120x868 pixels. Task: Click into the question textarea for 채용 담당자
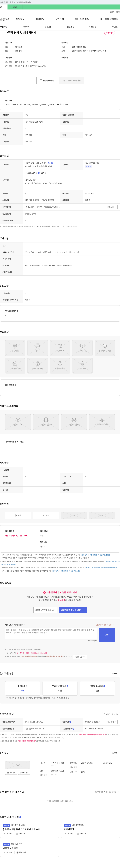(51, 634)
